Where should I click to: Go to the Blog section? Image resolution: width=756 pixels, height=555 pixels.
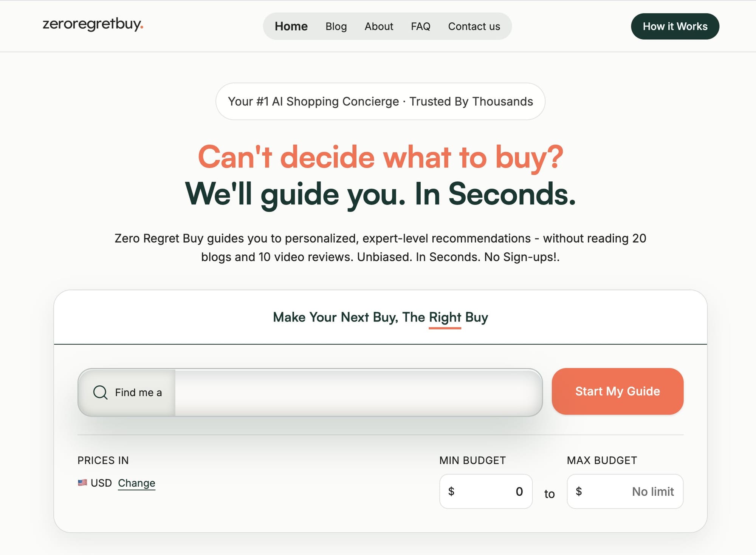click(x=336, y=26)
